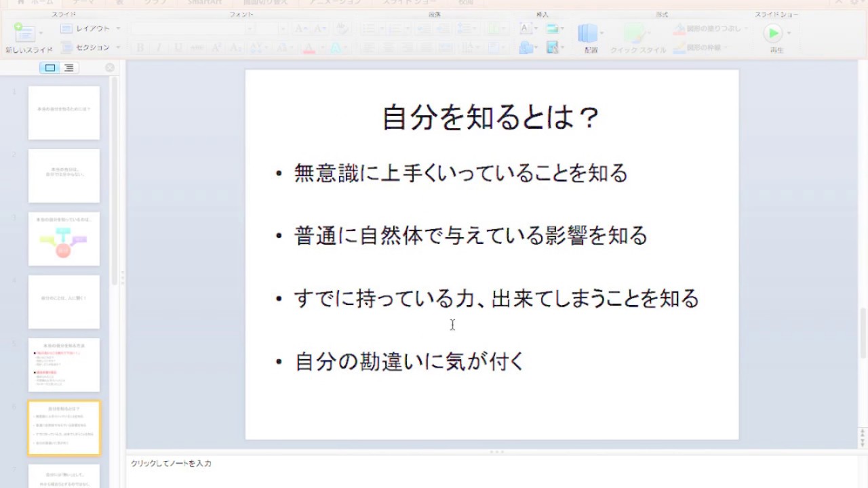Viewport: 868px width, 488px height.
Task: Click the slide title 自分を知るとは？
Action: pyautogui.click(x=491, y=117)
